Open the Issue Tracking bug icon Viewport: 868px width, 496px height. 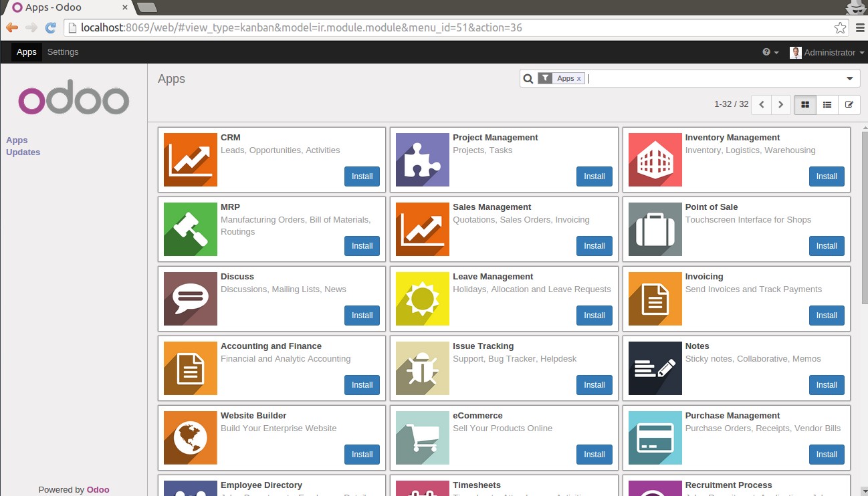(x=423, y=368)
